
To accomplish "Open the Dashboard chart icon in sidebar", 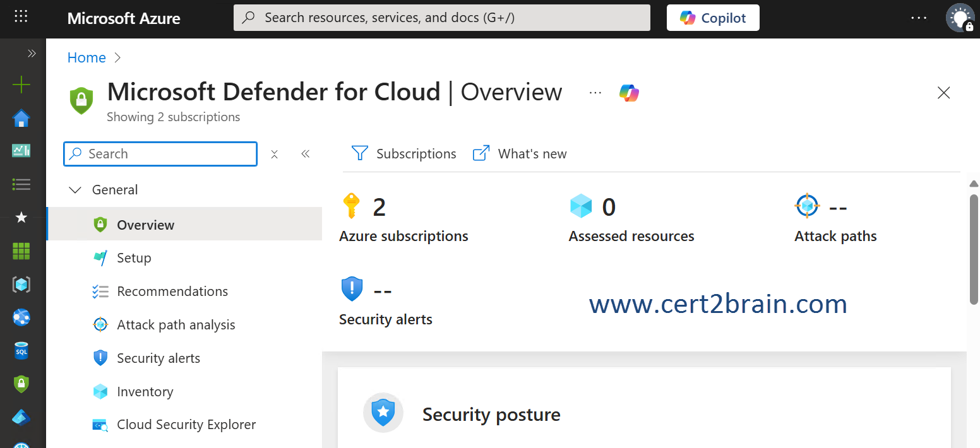I will [21, 151].
